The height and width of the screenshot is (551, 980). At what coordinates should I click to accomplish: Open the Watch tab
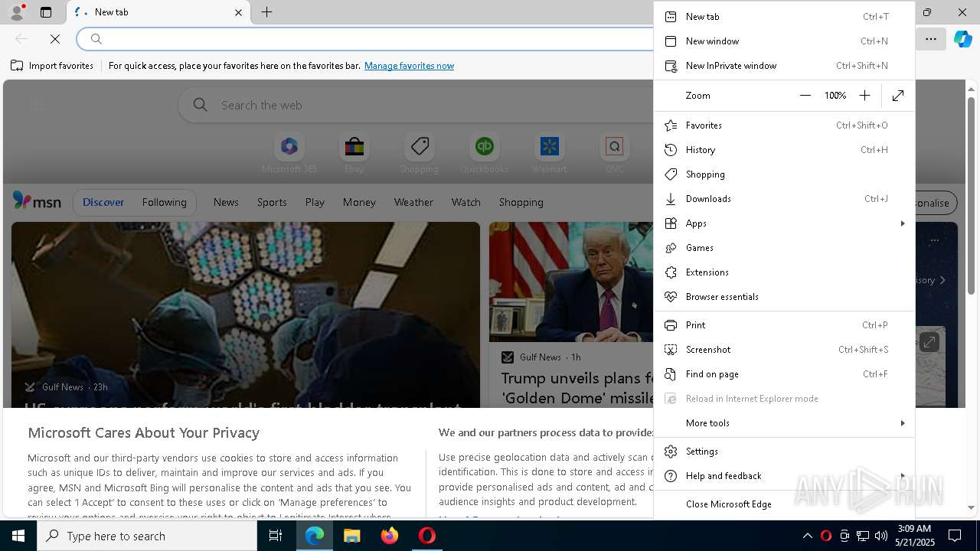[x=465, y=202]
